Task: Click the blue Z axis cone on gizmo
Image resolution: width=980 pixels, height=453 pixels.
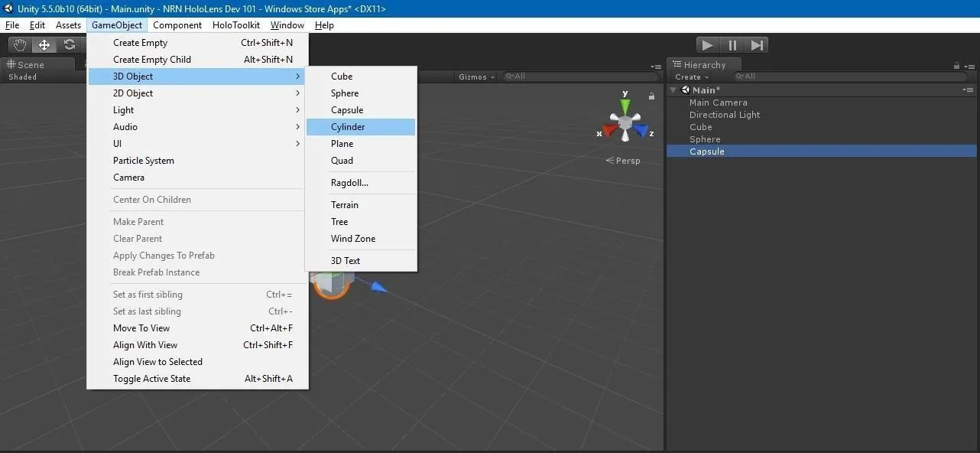Action: pos(641,131)
